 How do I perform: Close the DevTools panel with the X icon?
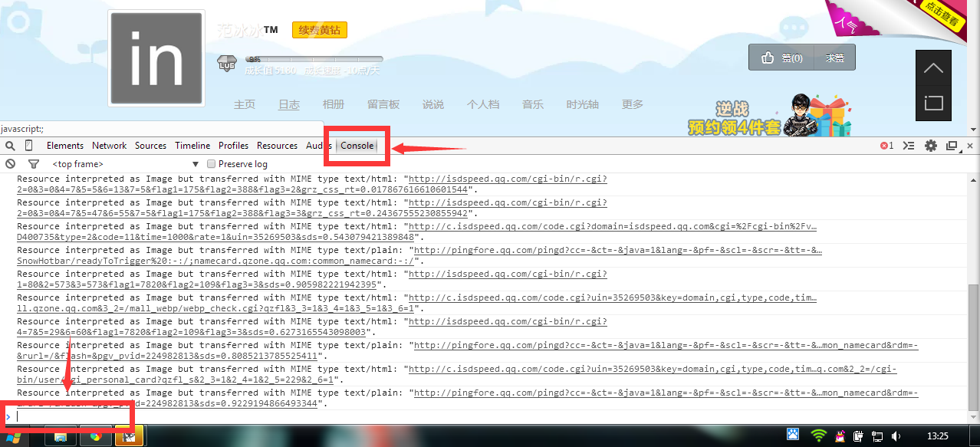click(970, 146)
